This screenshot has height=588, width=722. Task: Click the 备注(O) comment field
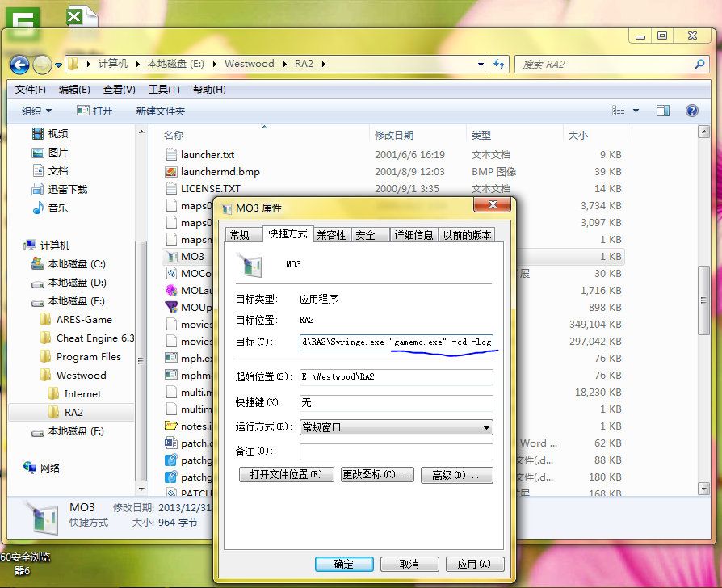pos(396,451)
